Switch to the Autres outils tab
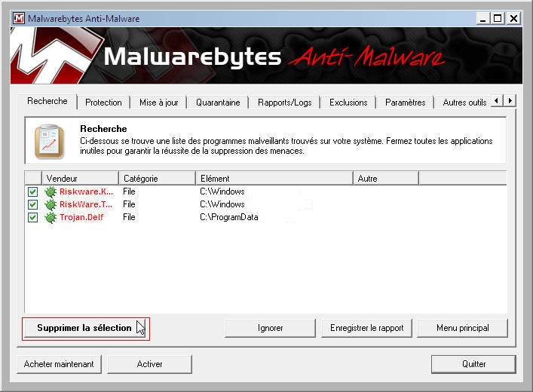The width and height of the screenshot is (533, 392). point(464,103)
